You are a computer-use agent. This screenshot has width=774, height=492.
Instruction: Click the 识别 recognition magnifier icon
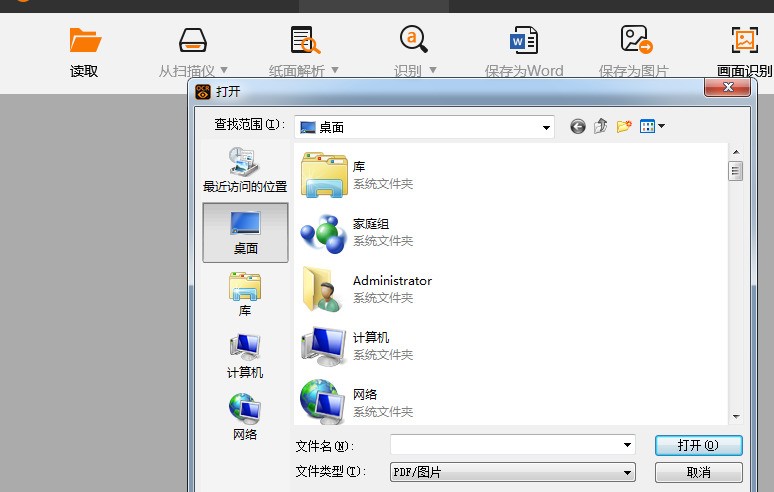click(x=414, y=39)
